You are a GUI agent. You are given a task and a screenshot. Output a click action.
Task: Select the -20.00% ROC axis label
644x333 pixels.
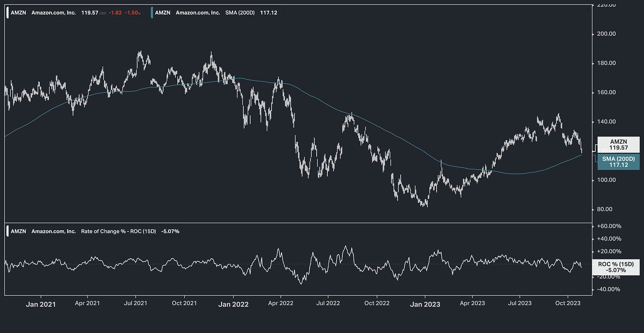point(609,277)
